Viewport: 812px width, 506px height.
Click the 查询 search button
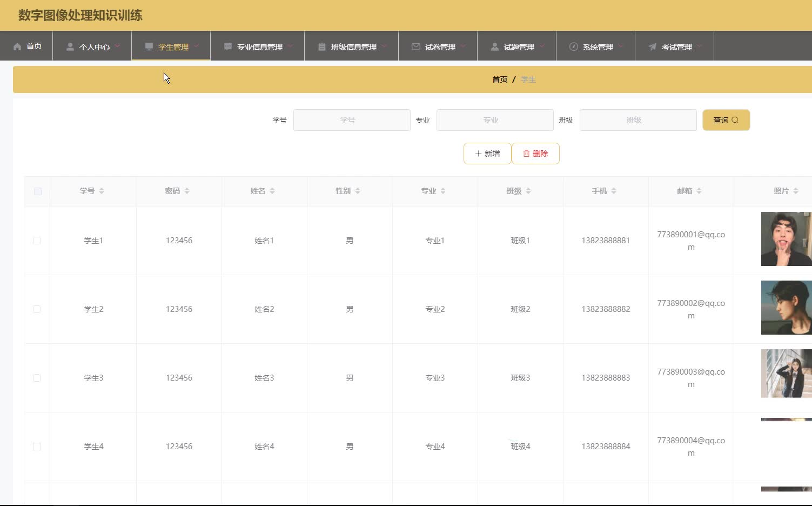726,120
